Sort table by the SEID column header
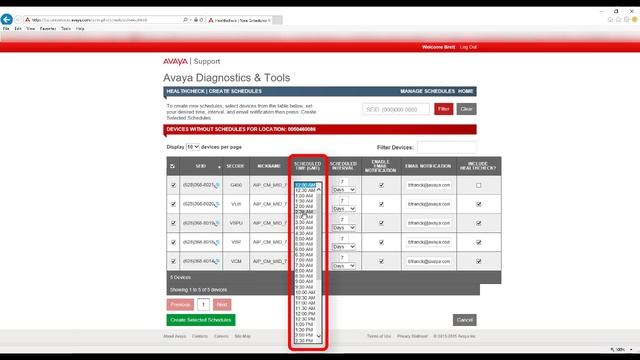640x360 pixels. coord(201,166)
